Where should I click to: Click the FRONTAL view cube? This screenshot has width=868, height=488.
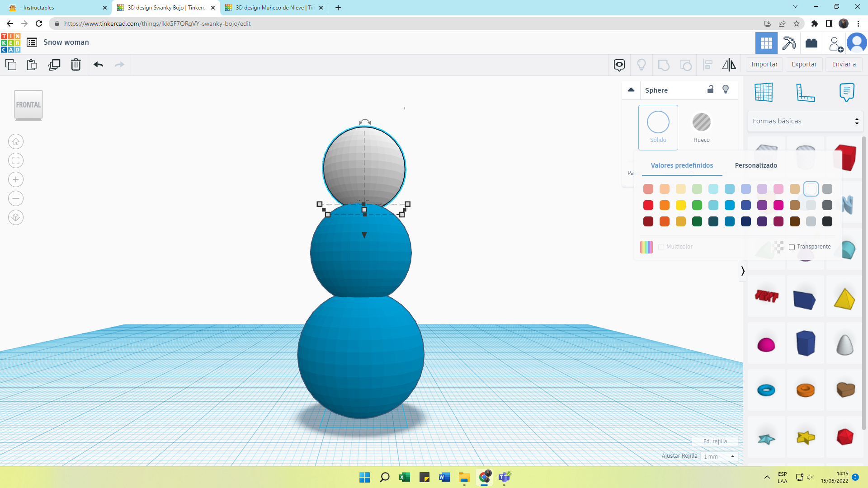click(28, 105)
